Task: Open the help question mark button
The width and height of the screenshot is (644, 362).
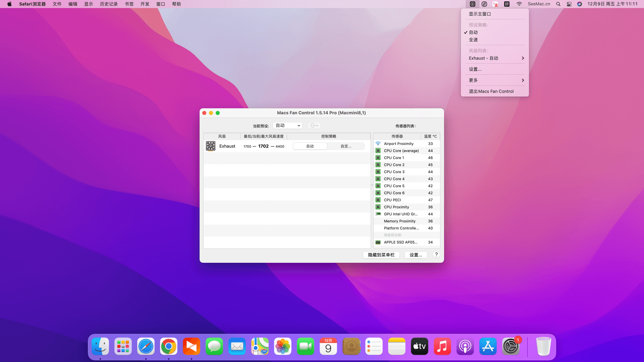Action: [436, 255]
